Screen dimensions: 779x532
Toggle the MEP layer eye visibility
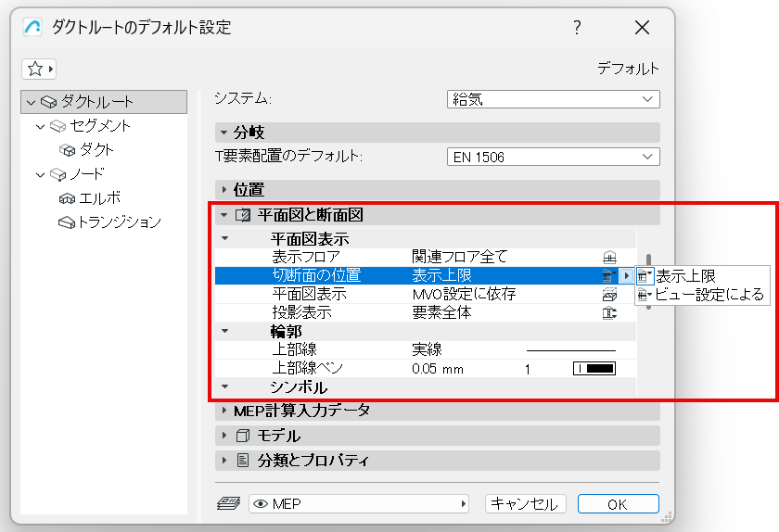(261, 503)
